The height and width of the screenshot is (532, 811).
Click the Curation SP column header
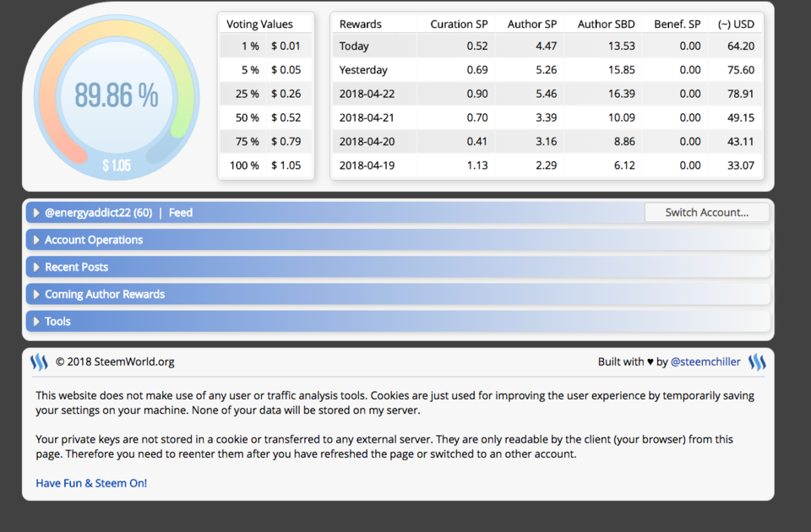tap(459, 24)
